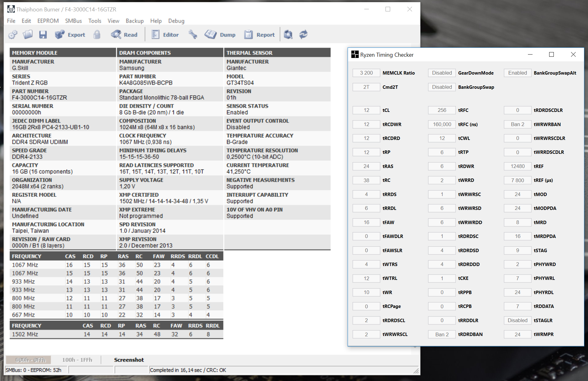The height and width of the screenshot is (381, 588).
Task: Click the Ryzen Timing Checker title bar icon
Action: pyautogui.click(x=355, y=55)
